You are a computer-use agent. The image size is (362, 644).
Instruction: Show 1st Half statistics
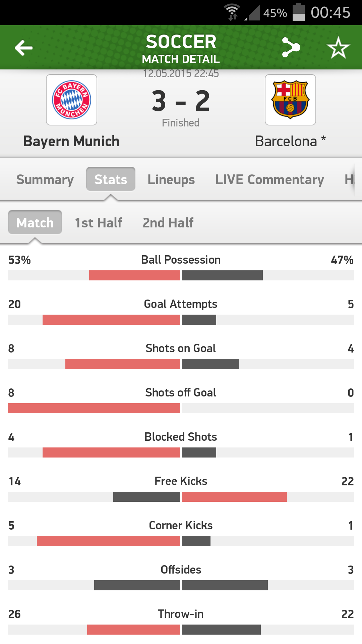click(99, 222)
